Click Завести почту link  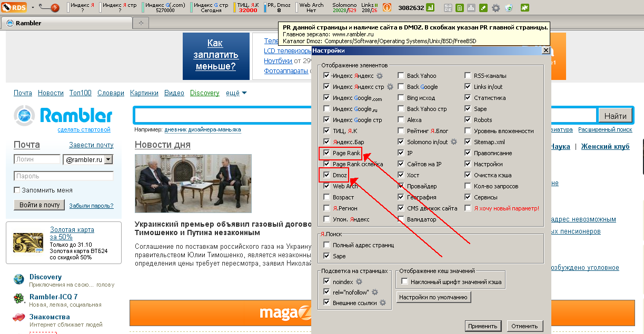[91, 145]
